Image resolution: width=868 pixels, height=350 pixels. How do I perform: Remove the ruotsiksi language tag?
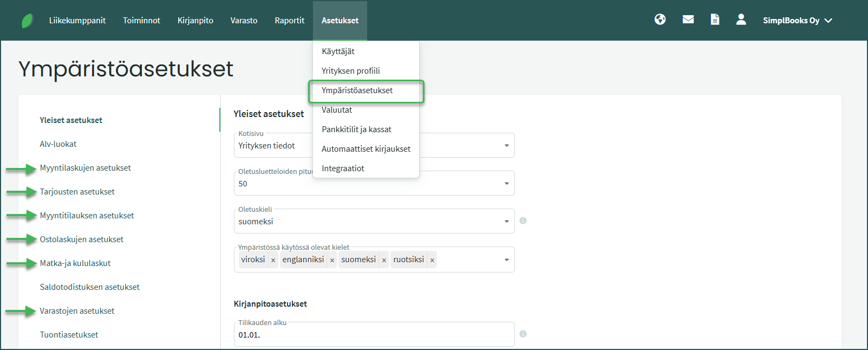(432, 260)
